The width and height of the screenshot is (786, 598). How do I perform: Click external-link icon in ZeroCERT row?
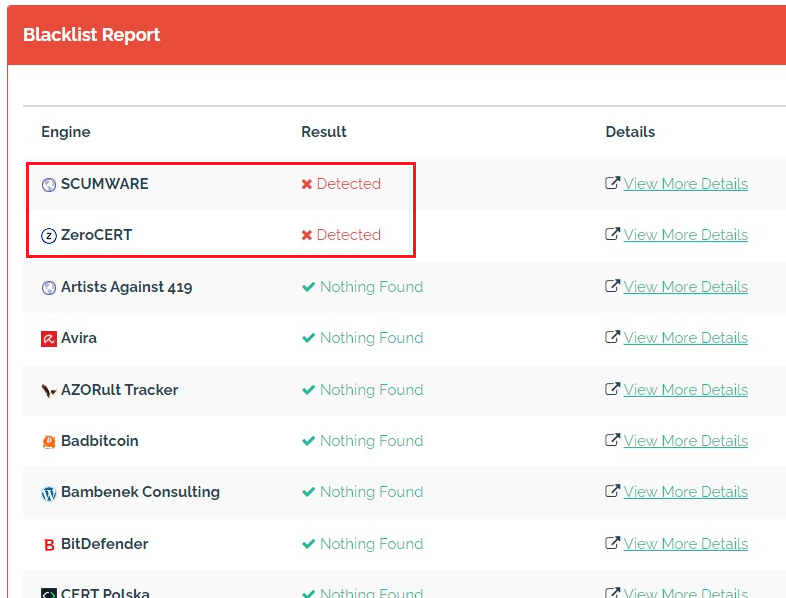pos(612,234)
